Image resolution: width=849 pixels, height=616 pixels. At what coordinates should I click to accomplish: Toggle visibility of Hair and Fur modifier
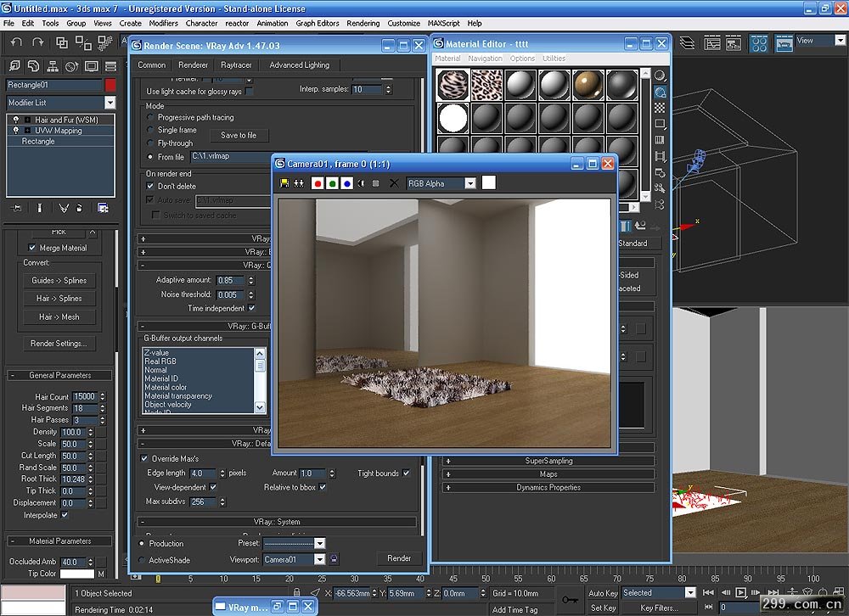(15, 120)
